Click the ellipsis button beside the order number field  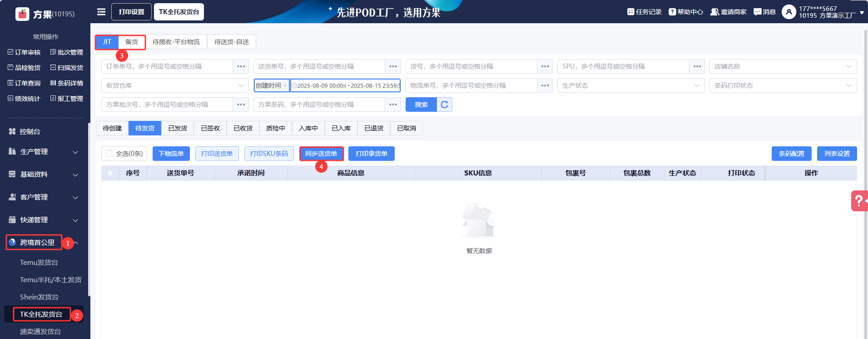click(241, 66)
